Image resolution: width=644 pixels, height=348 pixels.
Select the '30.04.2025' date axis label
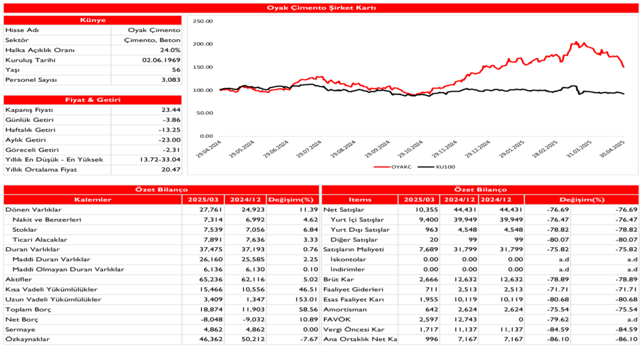pyautogui.click(x=613, y=150)
